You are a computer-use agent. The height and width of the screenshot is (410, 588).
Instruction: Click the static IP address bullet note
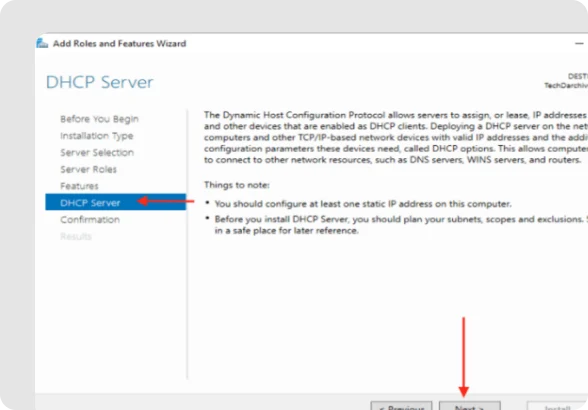click(363, 204)
